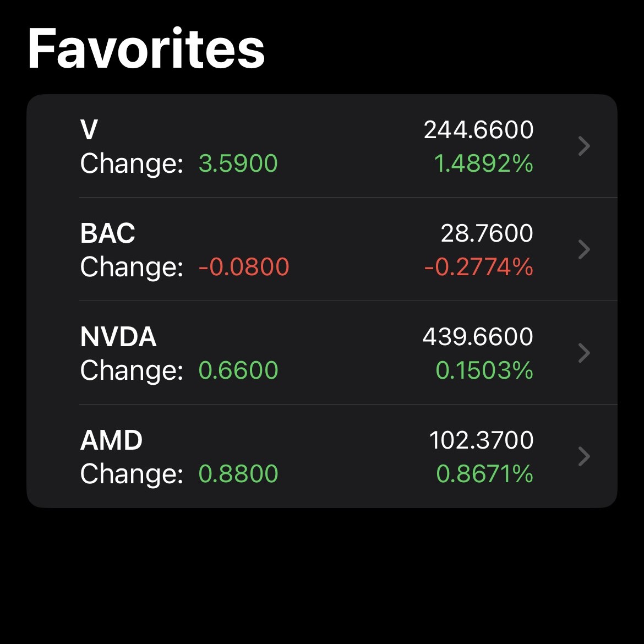
Task: Click the chevron arrow on BAC row
Action: [584, 250]
